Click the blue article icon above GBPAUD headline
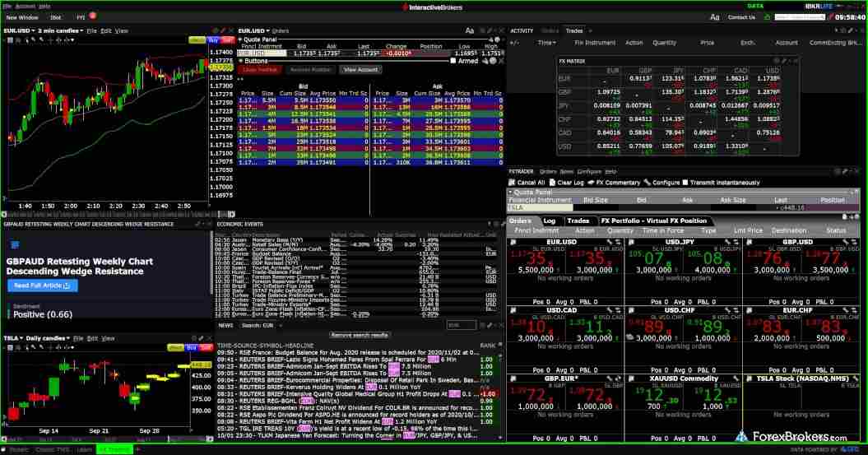This screenshot has width=868, height=455. [15, 244]
